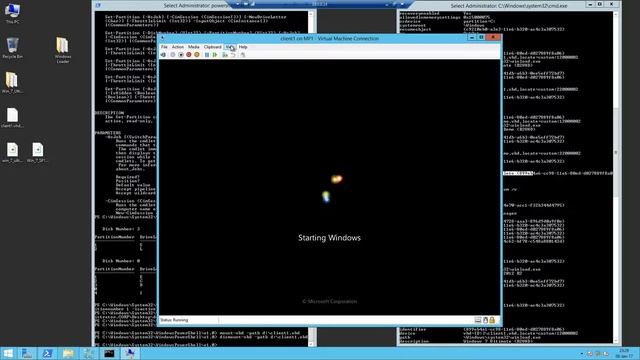This screenshot has width=640, height=360.
Task: Select Windows Loader folder on desktop
Action: point(62,50)
